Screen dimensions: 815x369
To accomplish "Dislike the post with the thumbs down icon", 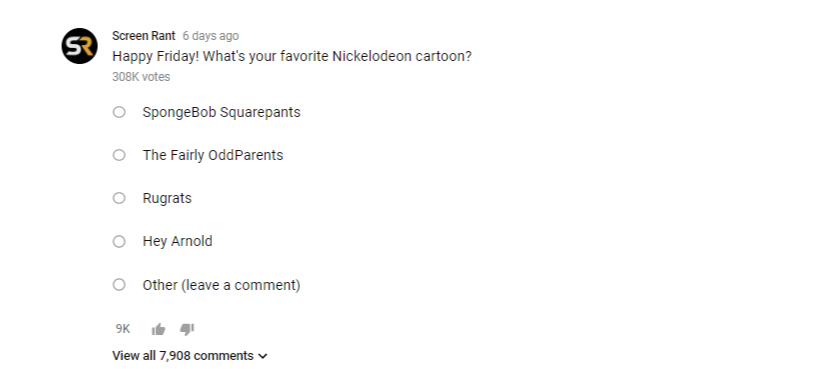I will pos(187,329).
